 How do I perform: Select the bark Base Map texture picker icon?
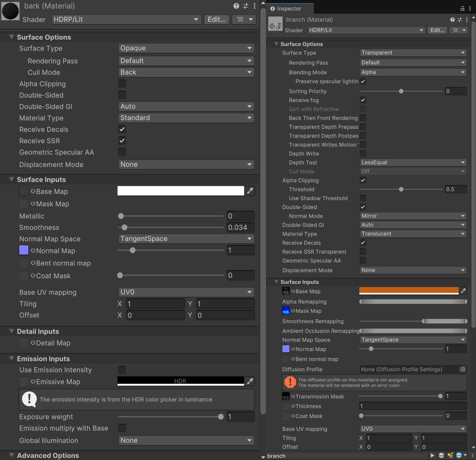[x=33, y=191]
